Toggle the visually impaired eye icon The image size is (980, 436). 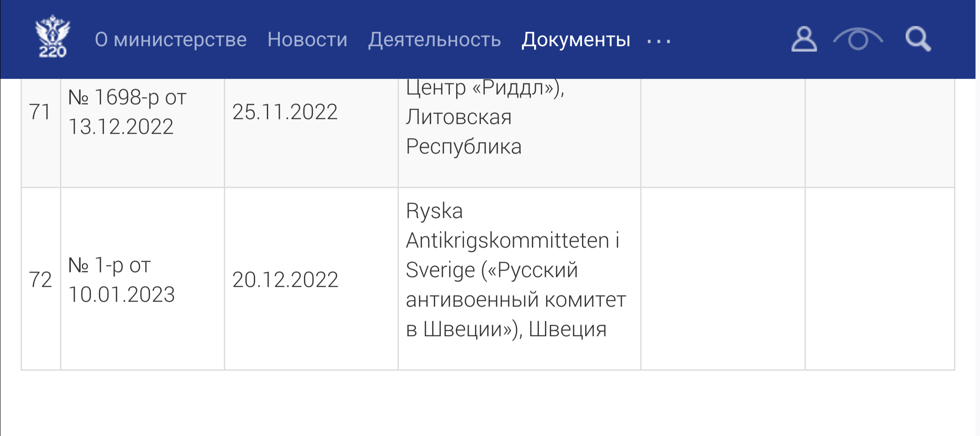coord(858,39)
